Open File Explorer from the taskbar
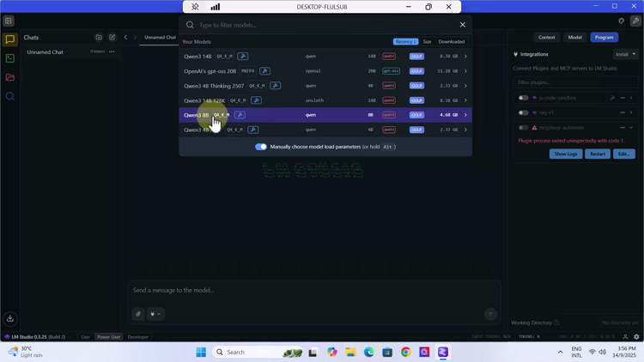The image size is (644, 362). point(350,353)
